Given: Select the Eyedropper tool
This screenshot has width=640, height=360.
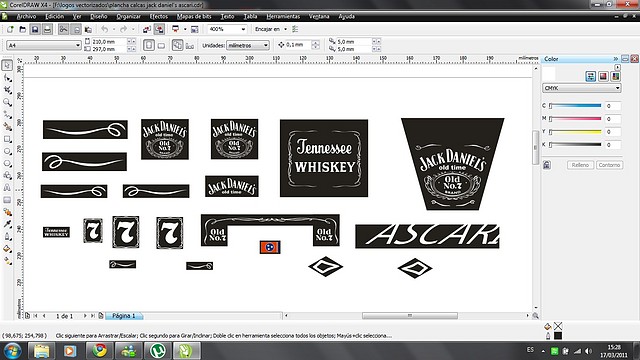Looking at the screenshot, I should [x=7, y=224].
